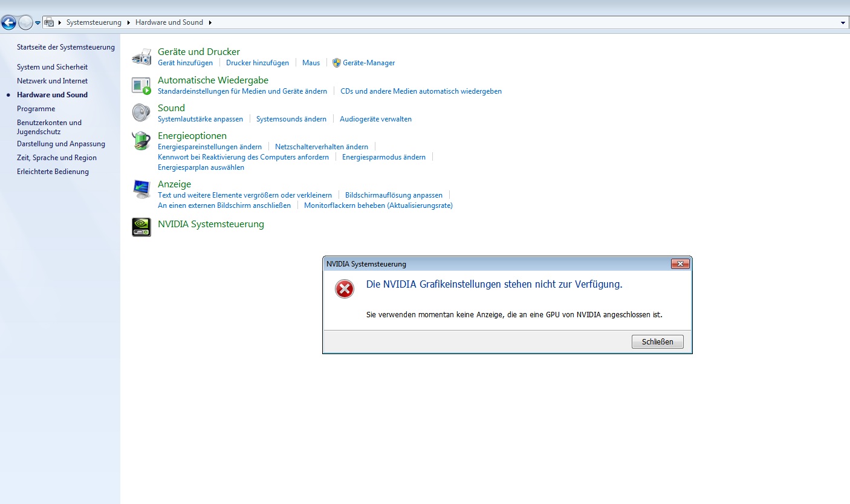Open Startseite der Systemsteuerung
850x504 pixels.
pos(66,47)
